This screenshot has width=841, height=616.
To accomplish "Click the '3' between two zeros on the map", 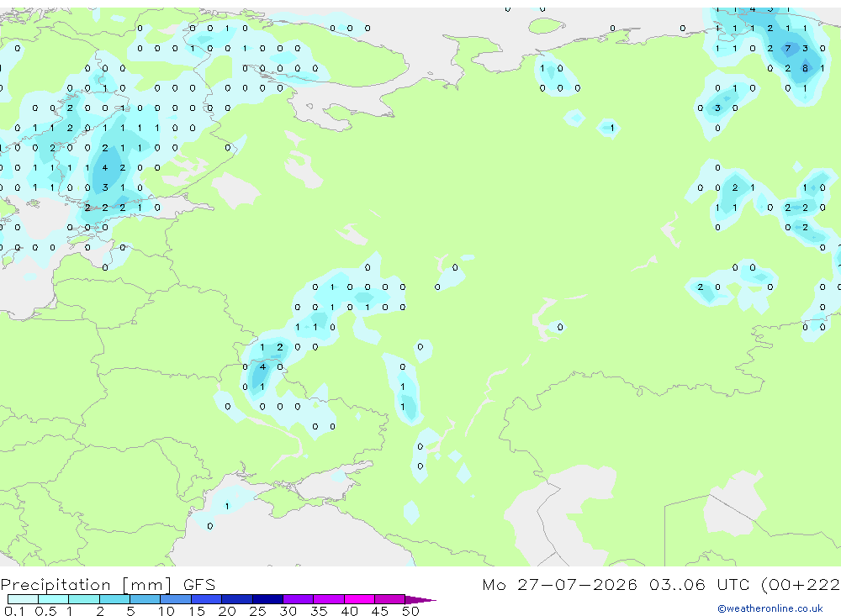I will coord(717,108).
